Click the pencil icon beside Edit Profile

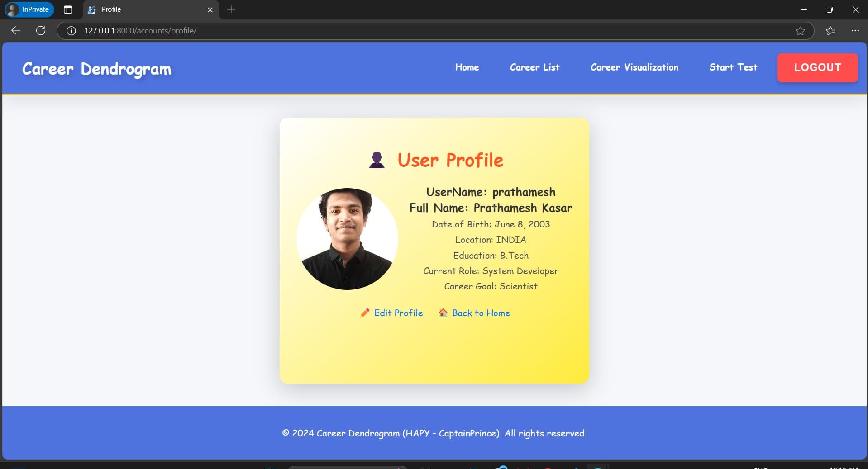[365, 313]
